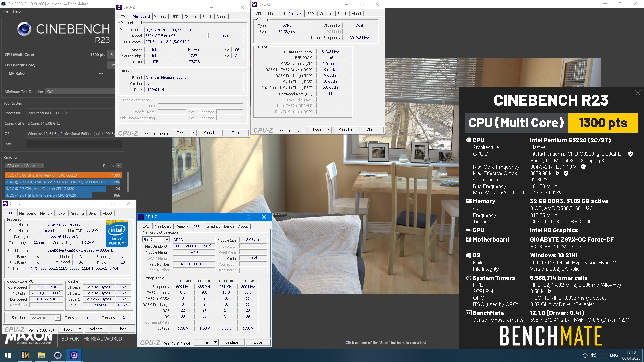Click the ENG language indicator
644x362 pixels.
(614, 355)
